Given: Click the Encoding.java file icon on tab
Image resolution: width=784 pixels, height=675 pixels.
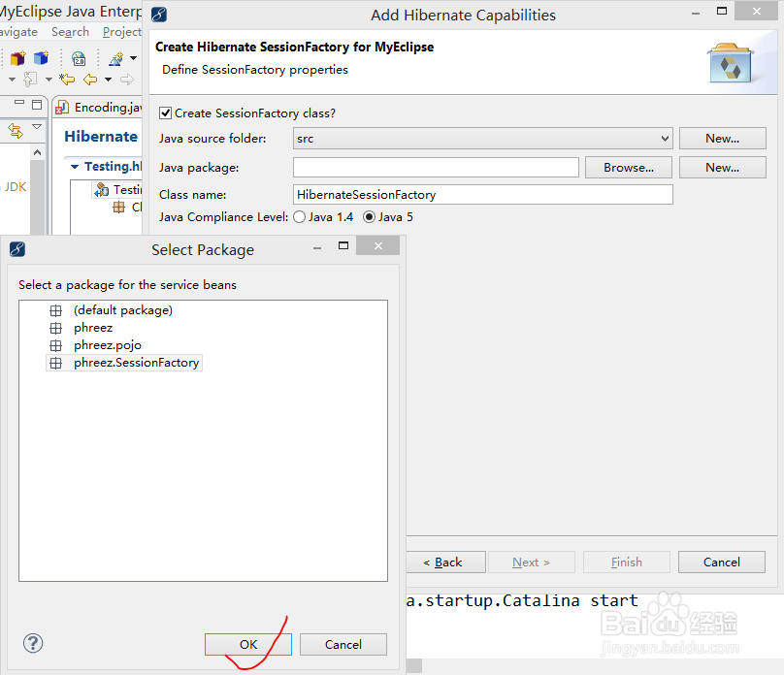Looking at the screenshot, I should pyautogui.click(x=62, y=108).
